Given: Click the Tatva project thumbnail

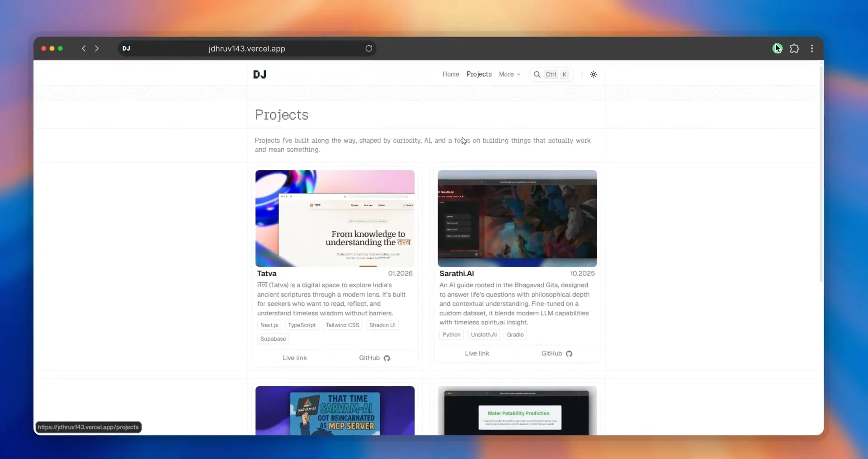Looking at the screenshot, I should click(x=335, y=218).
